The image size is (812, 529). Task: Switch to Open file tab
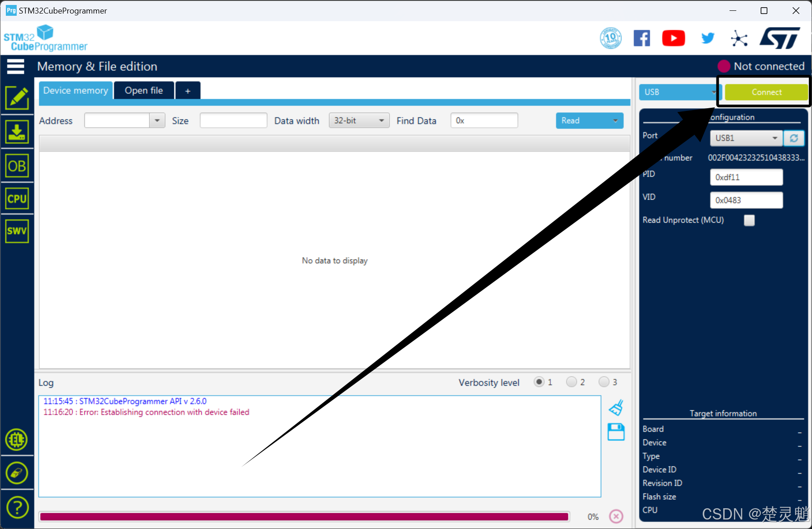144,90
